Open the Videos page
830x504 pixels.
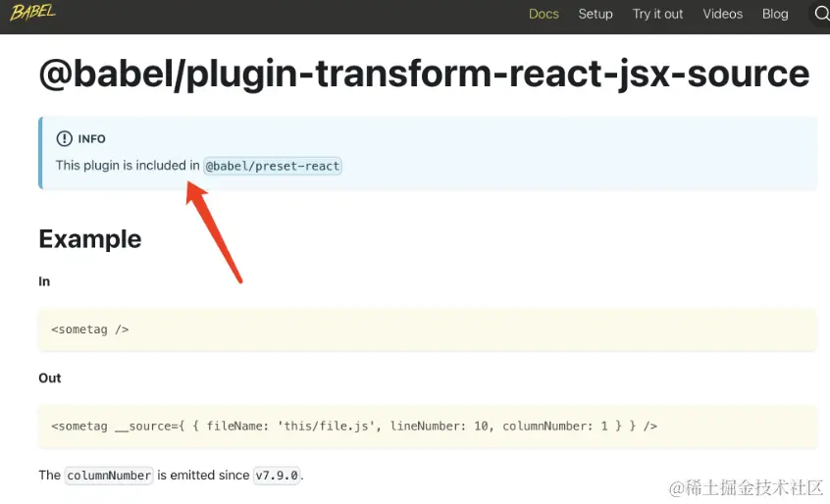point(722,14)
